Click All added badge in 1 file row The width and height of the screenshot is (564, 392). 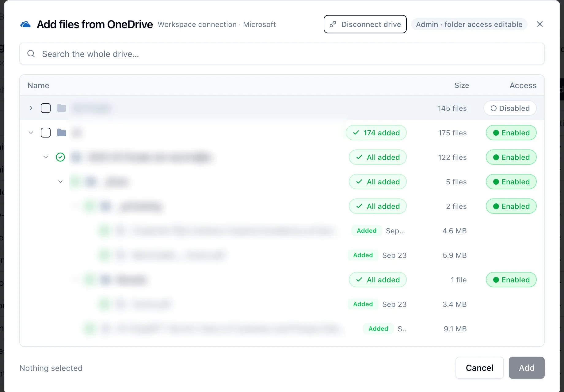[x=378, y=280]
